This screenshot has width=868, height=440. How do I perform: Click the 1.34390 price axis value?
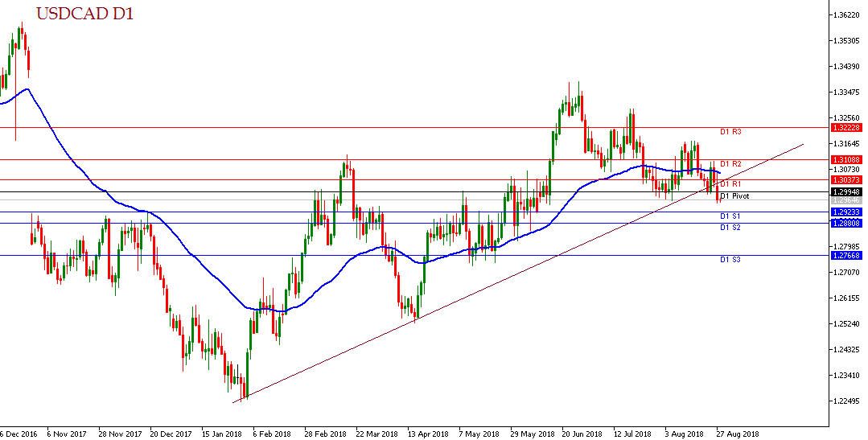point(847,67)
